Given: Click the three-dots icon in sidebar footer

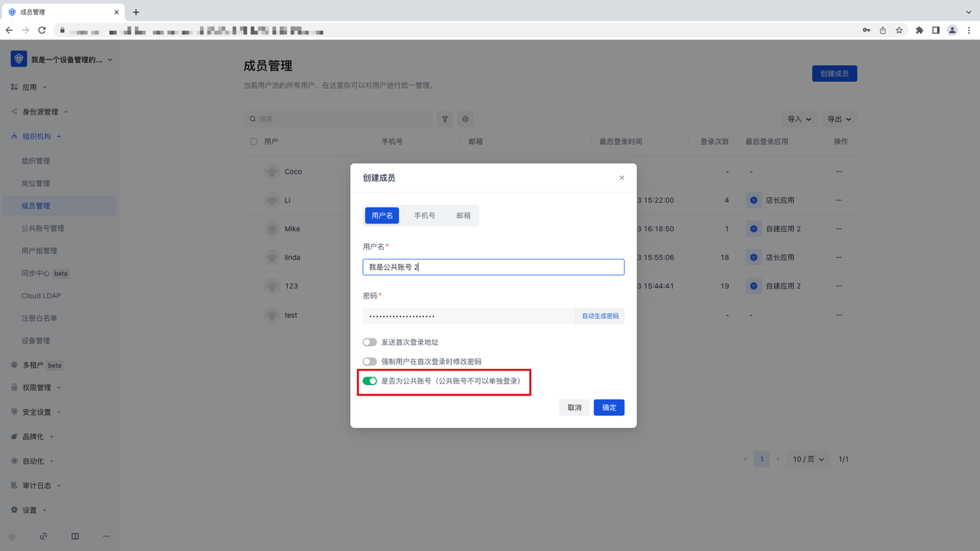Looking at the screenshot, I should pyautogui.click(x=106, y=536).
